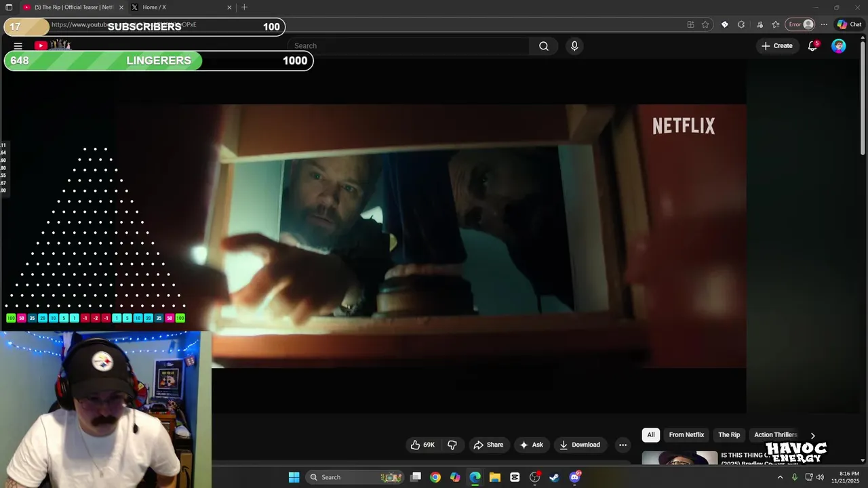
Task: Click the Edge profile Error badge
Action: tap(800, 24)
